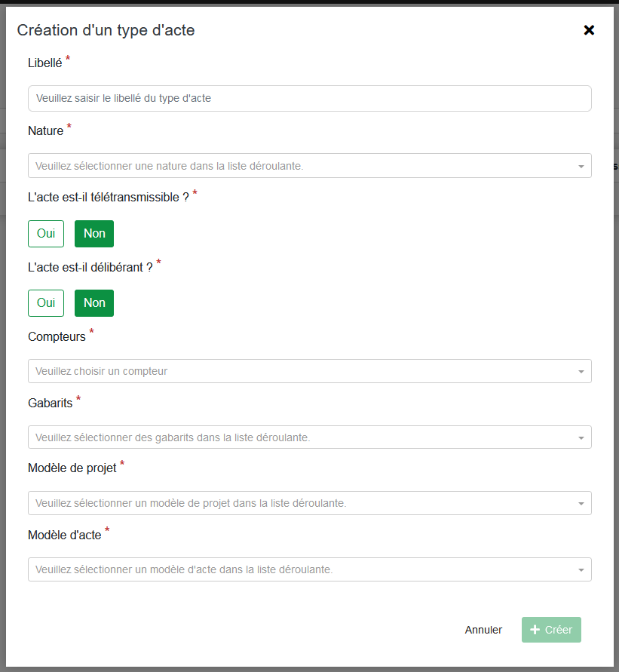Choose Oui for acte délibérant
This screenshot has height=672, width=619.
[x=46, y=303]
